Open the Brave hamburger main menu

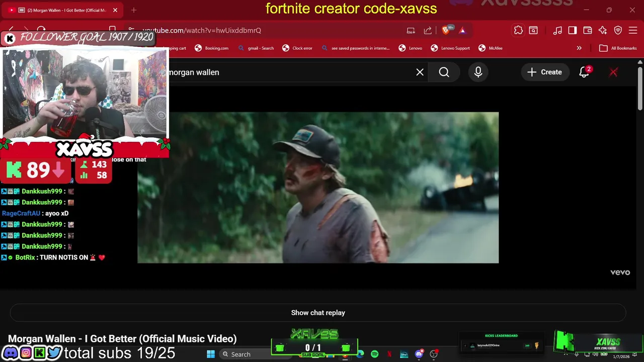[633, 30]
